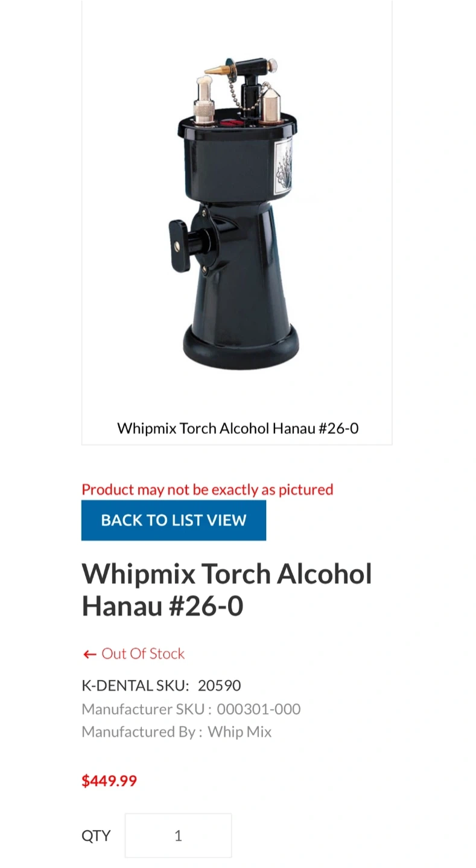Click the red product may not be pictured notice
Image resolution: width=476 pixels, height=868 pixels.
[208, 489]
